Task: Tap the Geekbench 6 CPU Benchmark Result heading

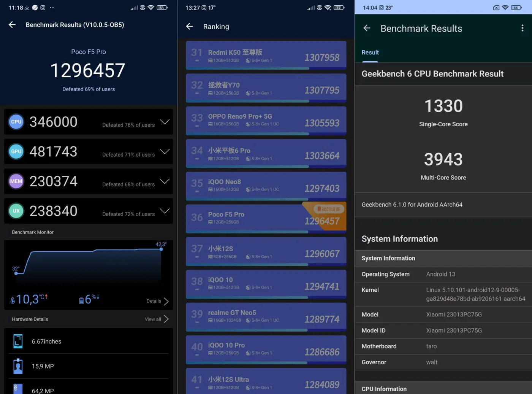Action: coord(432,74)
